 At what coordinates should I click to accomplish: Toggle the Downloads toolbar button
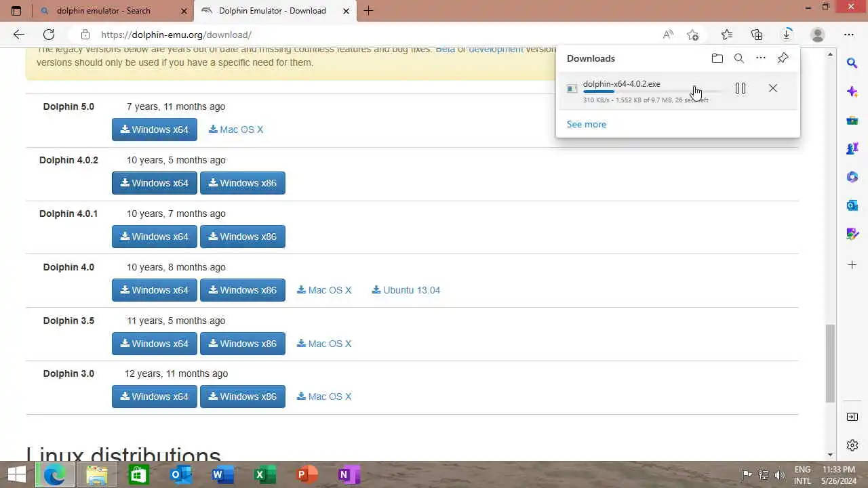tap(787, 35)
